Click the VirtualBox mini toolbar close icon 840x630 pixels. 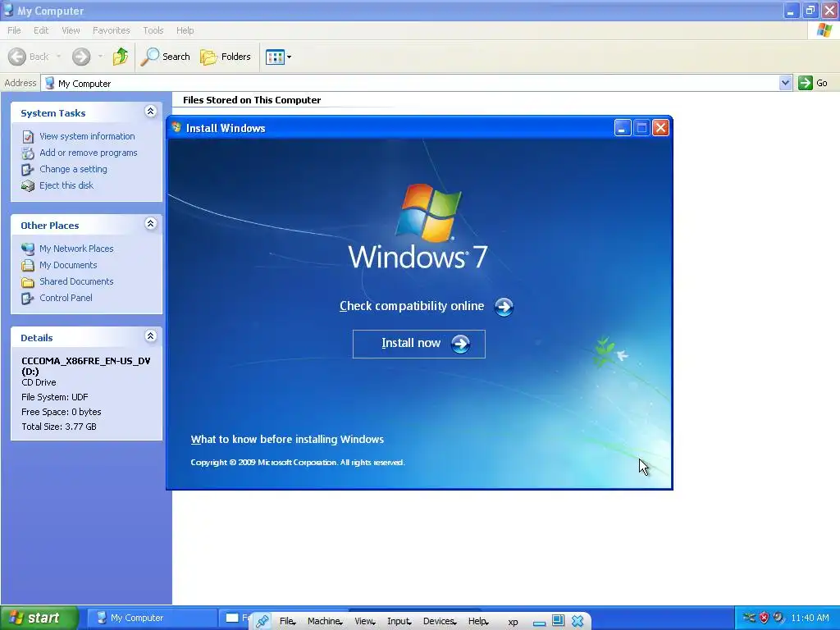[x=577, y=621]
